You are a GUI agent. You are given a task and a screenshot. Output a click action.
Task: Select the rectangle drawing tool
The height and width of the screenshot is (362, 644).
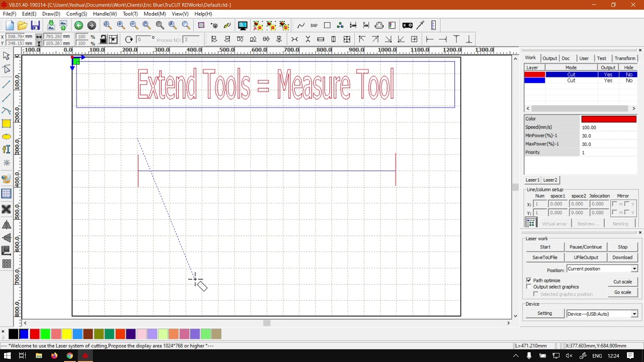[7, 124]
